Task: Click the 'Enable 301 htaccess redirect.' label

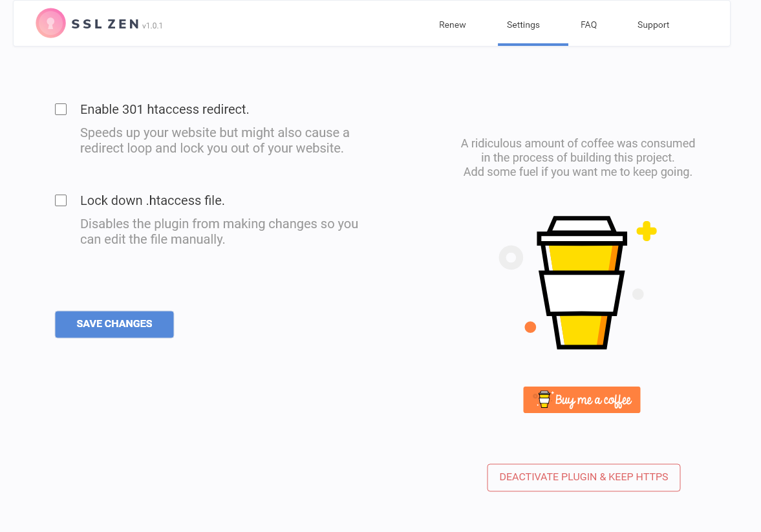Action: click(x=164, y=110)
